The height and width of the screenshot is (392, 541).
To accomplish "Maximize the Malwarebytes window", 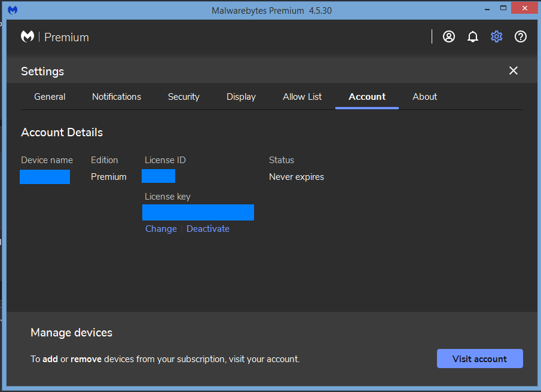I will coord(503,8).
